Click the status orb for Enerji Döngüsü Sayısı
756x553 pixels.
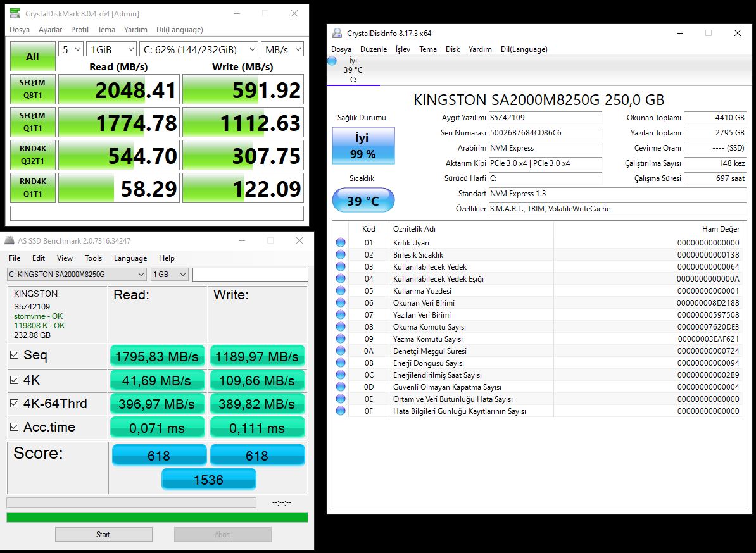point(341,363)
